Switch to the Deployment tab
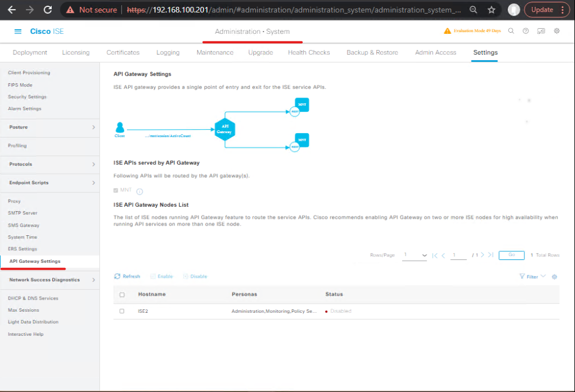575x392 pixels. [30, 52]
